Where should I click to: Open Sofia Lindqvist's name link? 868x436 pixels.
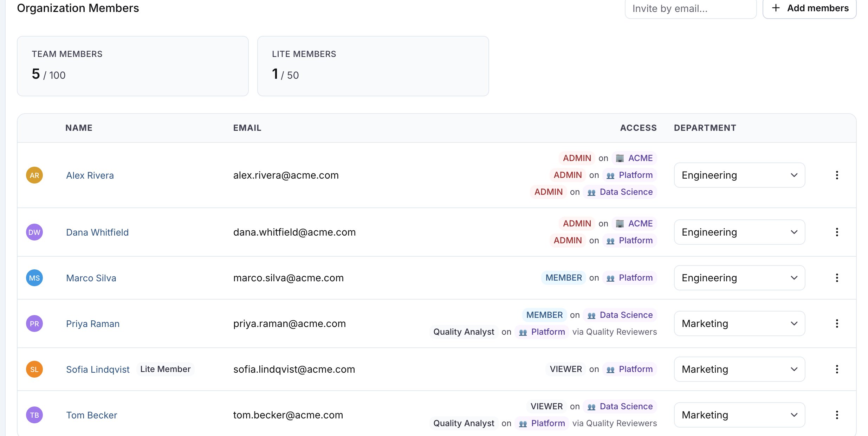pos(98,370)
